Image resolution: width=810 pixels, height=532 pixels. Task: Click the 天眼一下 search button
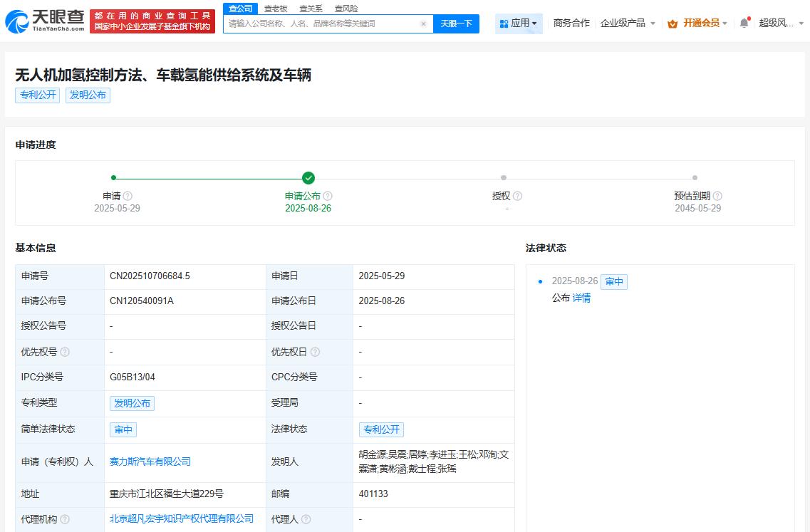point(456,24)
